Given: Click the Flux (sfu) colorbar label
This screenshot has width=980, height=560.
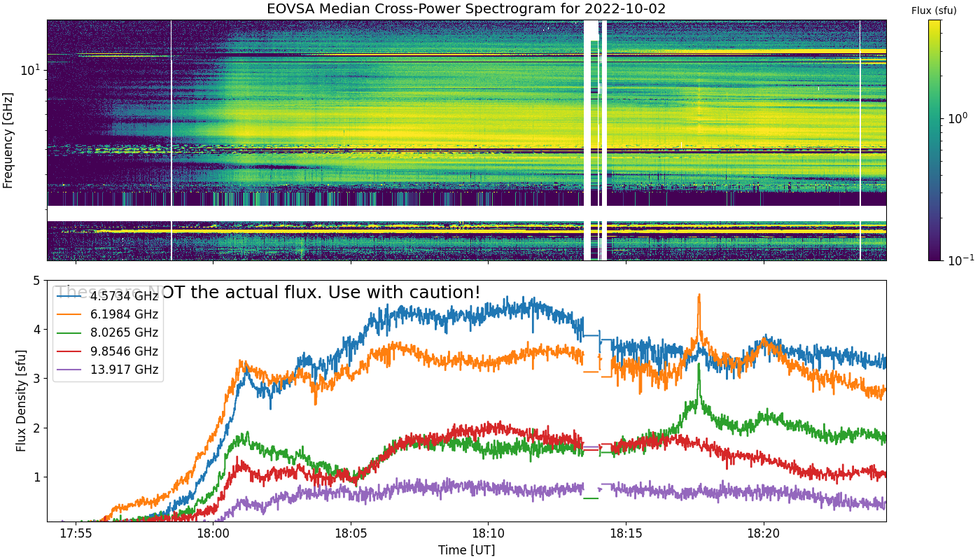Looking at the screenshot, I should [x=934, y=10].
